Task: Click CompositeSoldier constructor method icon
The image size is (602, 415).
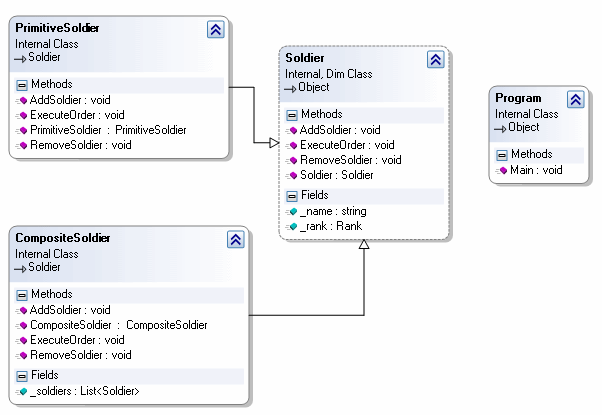Action: click(21, 325)
